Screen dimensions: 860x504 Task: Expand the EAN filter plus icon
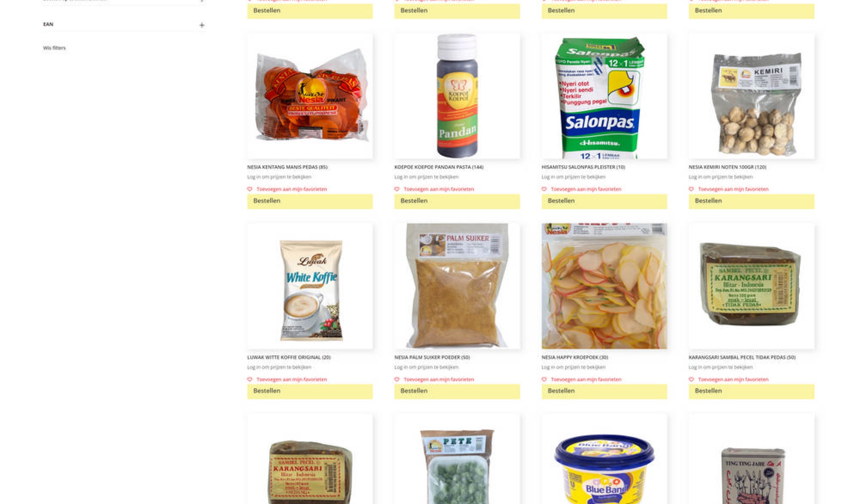coord(202,25)
